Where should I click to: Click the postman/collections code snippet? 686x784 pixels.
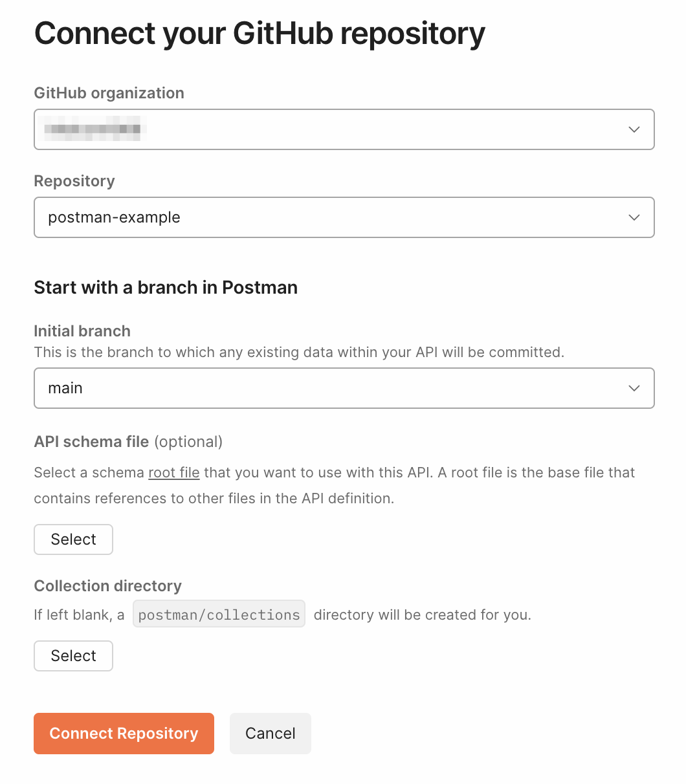(219, 615)
